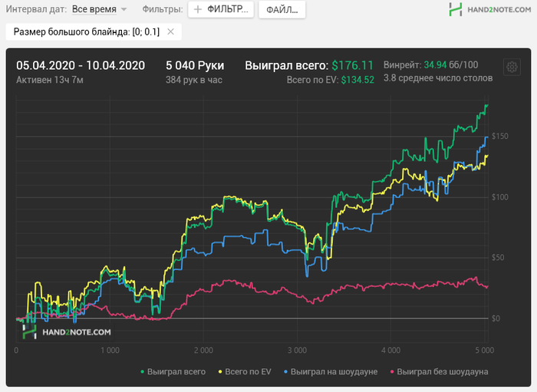Click the 'Размер большого блайнда: [0; 0.1]' filter chip

(x=94, y=32)
